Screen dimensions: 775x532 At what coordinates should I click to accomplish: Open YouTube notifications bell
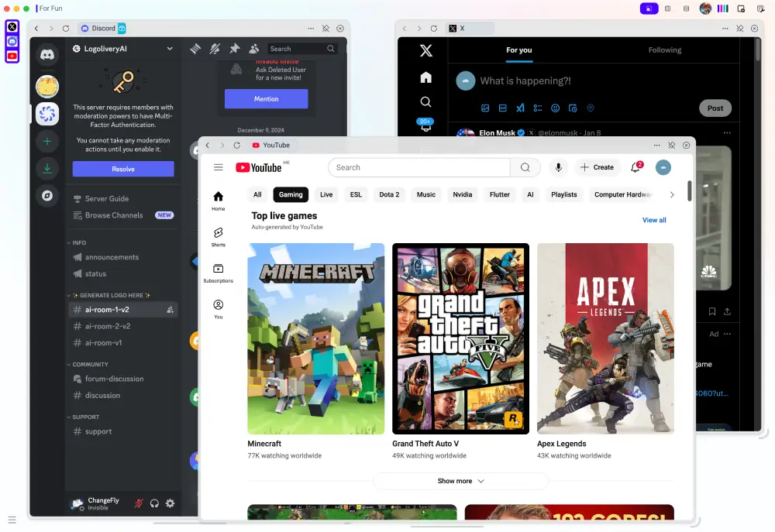tap(635, 167)
